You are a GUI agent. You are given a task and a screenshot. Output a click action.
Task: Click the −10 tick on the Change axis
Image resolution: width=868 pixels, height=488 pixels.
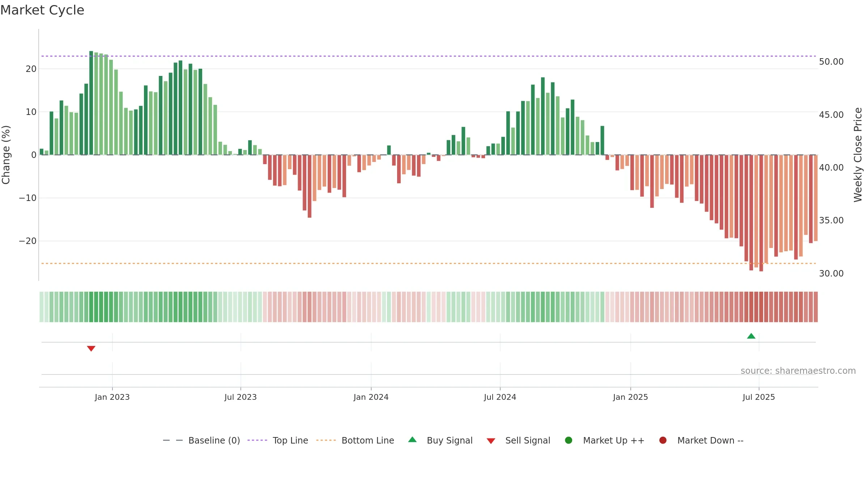(28, 198)
